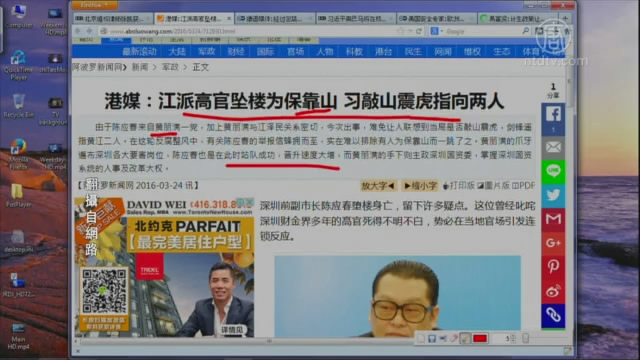The image size is (640, 360).
Task: Share the article via Gmail icon
Action: [x=553, y=219]
